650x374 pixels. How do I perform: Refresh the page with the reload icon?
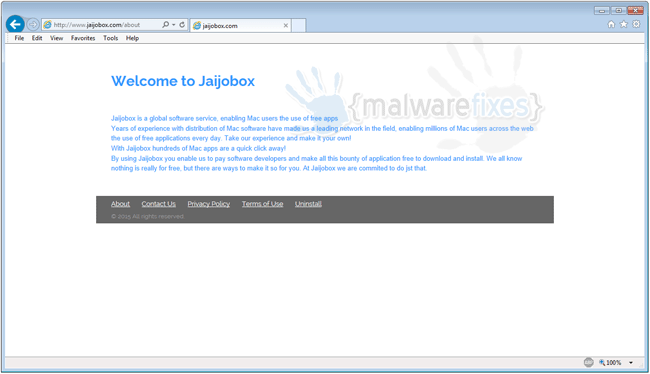click(x=182, y=25)
